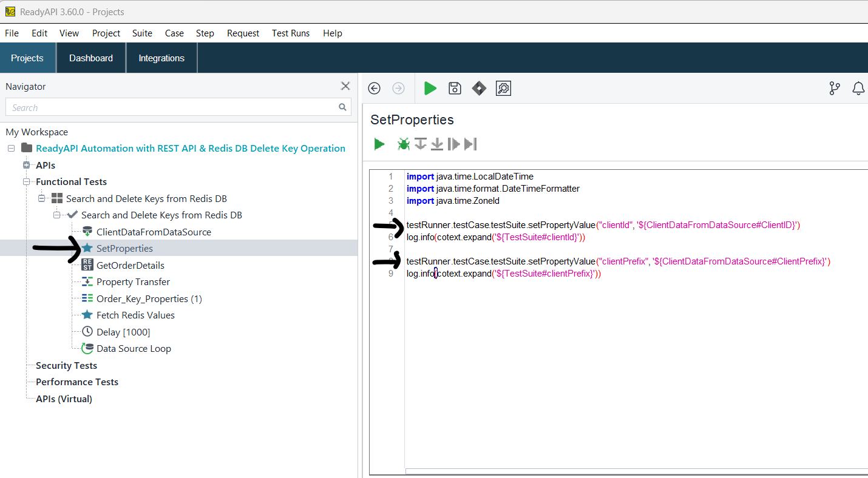Click the back navigation arrow icon
This screenshot has height=478, width=868.
(x=375, y=89)
